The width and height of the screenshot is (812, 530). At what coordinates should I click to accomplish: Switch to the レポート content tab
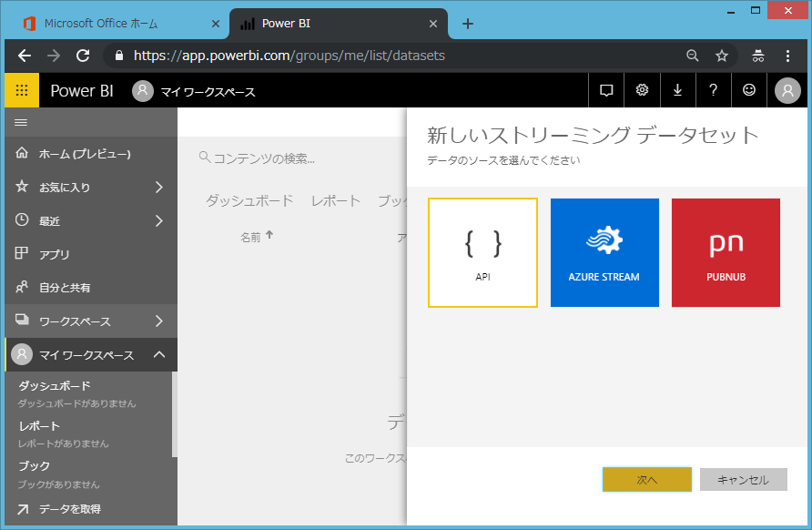click(x=336, y=200)
